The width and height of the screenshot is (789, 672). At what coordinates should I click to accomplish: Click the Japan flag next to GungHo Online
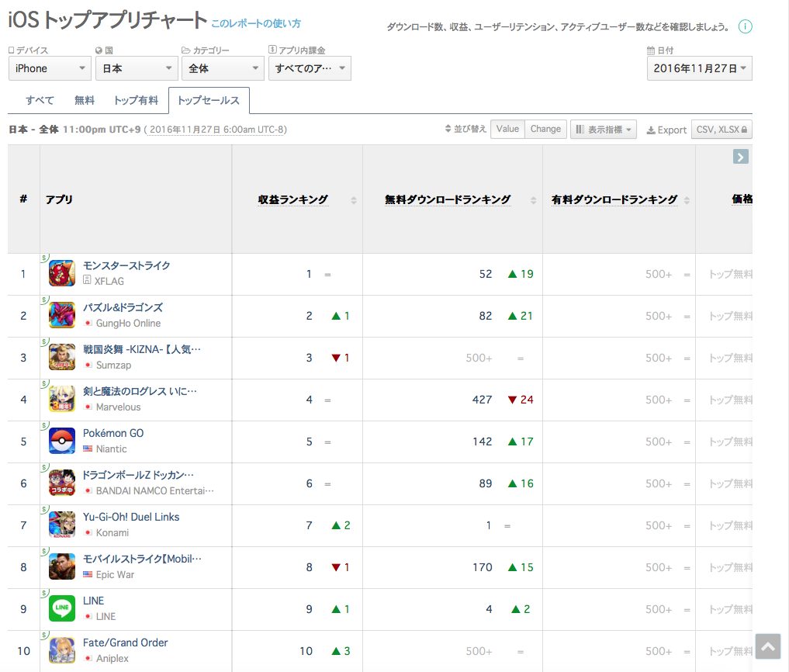pos(88,323)
